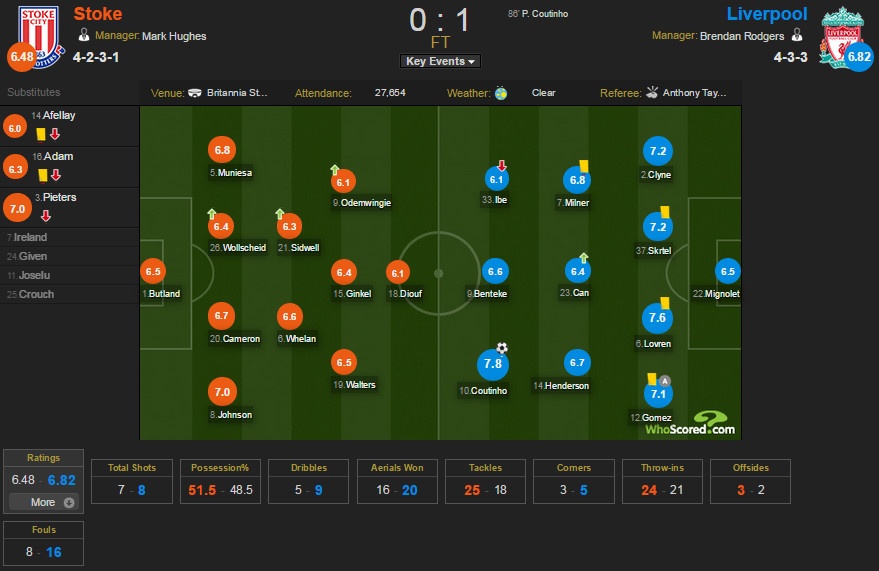Click Gomez's assist badge icon

tap(665, 379)
